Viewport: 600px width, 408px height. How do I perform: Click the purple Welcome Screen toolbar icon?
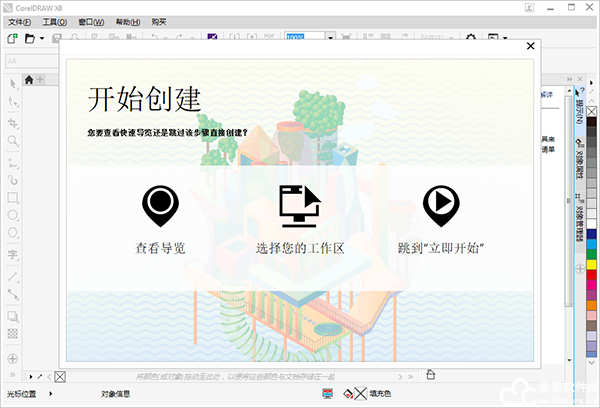pyautogui.click(x=212, y=37)
